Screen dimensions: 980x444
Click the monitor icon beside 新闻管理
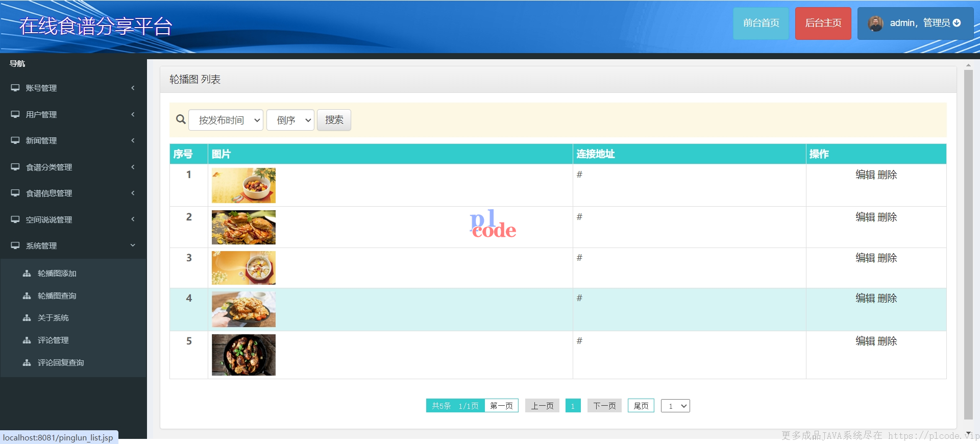(x=15, y=140)
